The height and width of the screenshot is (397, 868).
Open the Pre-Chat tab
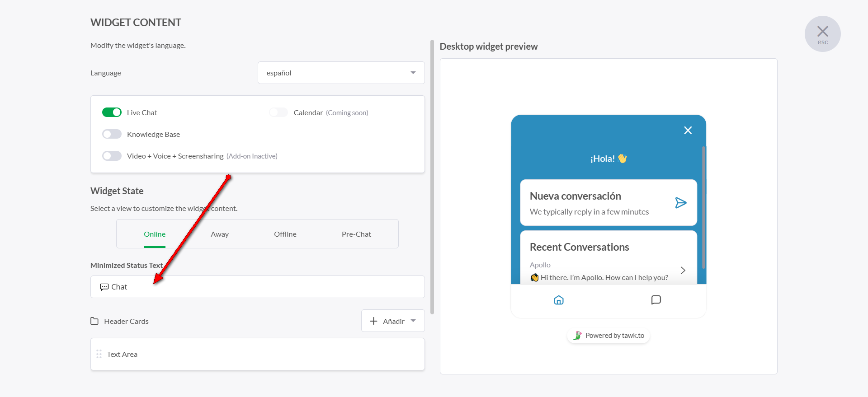356,234
